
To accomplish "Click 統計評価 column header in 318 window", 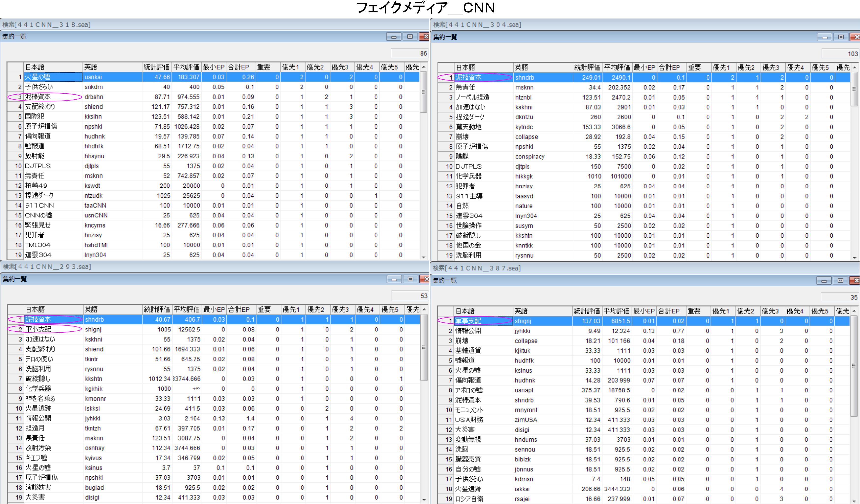I will point(156,67).
